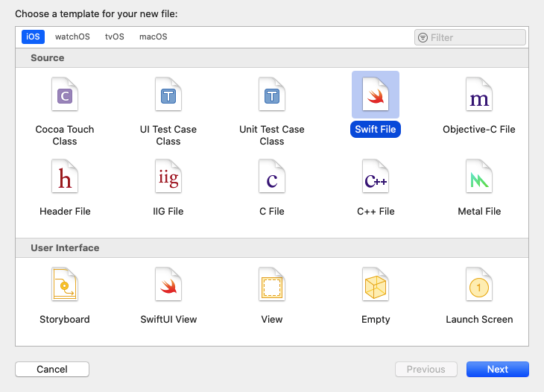Select the SwiftUI View template icon

(x=168, y=285)
